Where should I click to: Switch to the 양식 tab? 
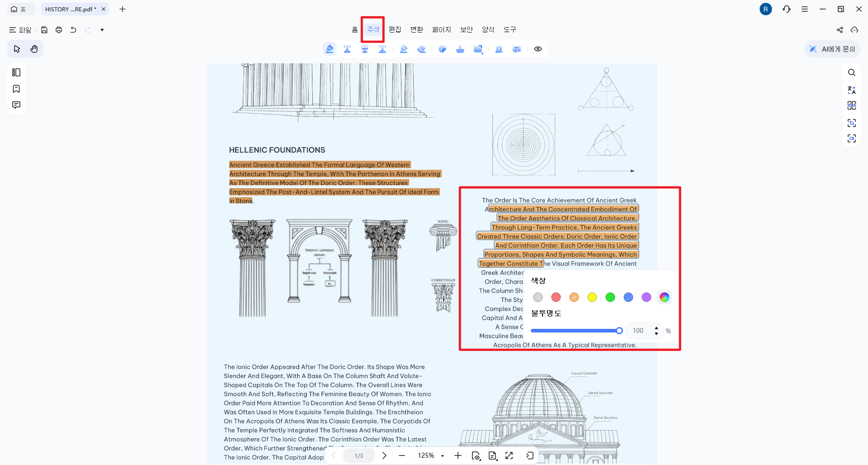[x=488, y=29]
